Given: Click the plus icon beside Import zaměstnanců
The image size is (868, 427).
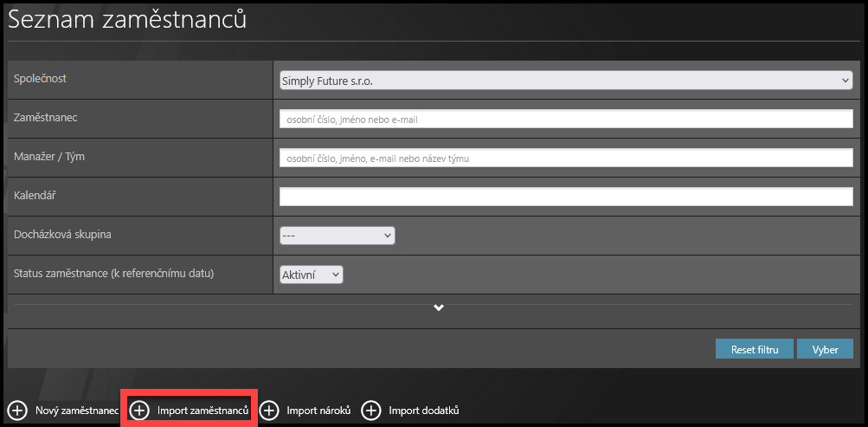Looking at the screenshot, I should pyautogui.click(x=139, y=411).
